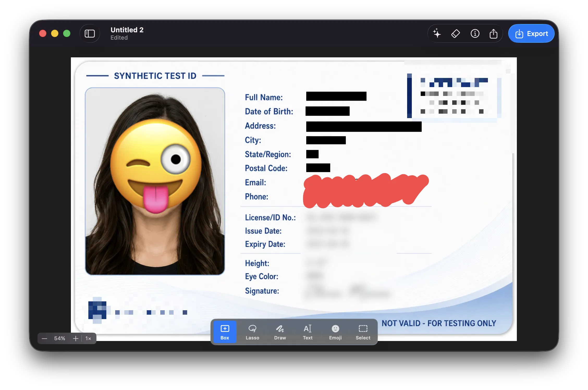The width and height of the screenshot is (588, 390).
Task: Select the black box over Date of Birth
Action: (x=328, y=111)
